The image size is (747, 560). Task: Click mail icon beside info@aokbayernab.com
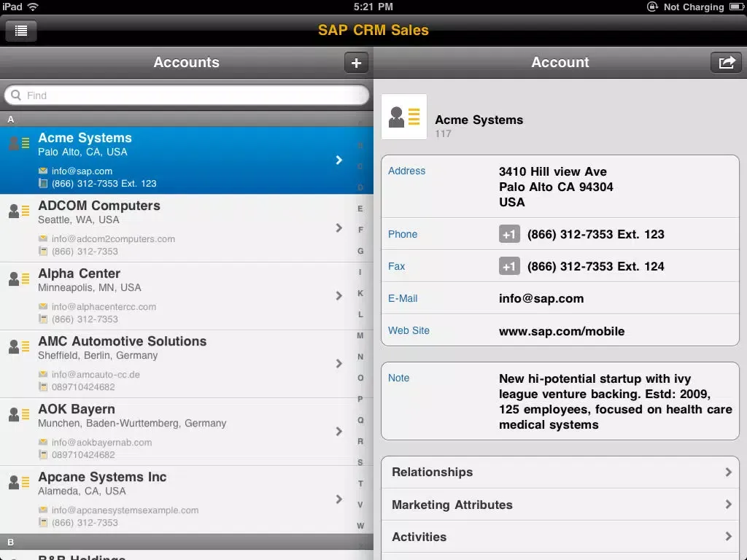pyautogui.click(x=43, y=442)
